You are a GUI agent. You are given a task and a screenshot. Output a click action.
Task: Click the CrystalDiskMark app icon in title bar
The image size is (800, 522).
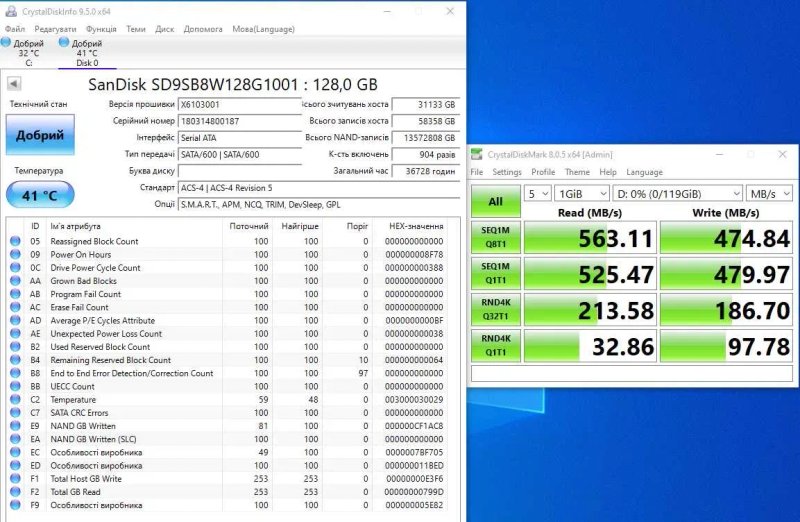[x=477, y=154]
